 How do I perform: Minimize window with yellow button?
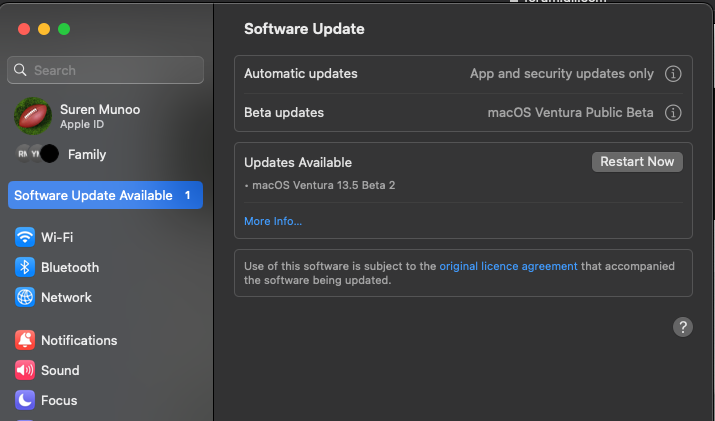coord(44,29)
